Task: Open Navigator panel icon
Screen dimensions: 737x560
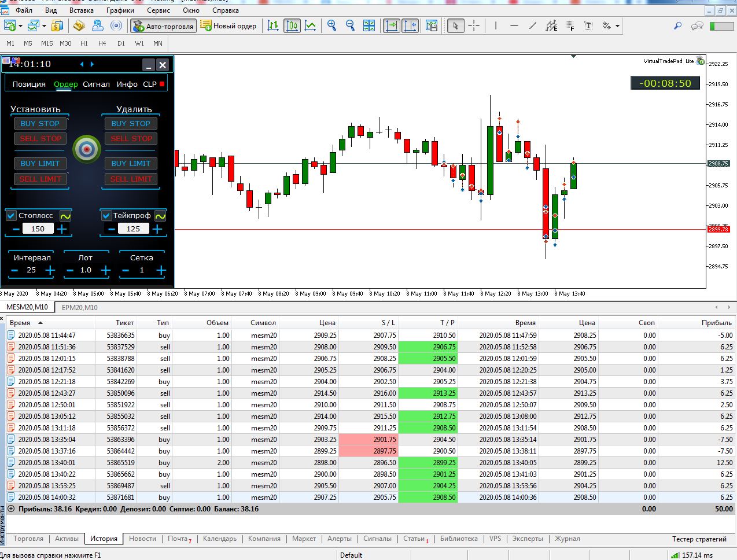Action: coord(98,25)
